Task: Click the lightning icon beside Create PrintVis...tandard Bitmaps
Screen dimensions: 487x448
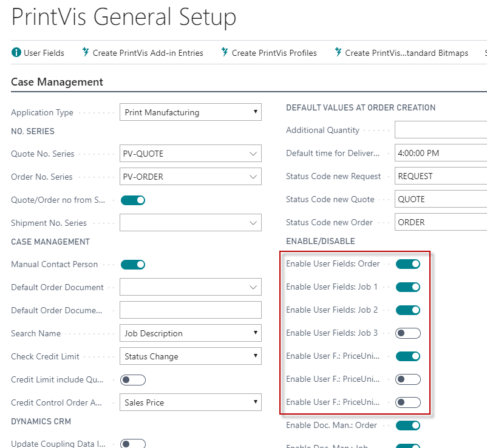Action: 338,52
